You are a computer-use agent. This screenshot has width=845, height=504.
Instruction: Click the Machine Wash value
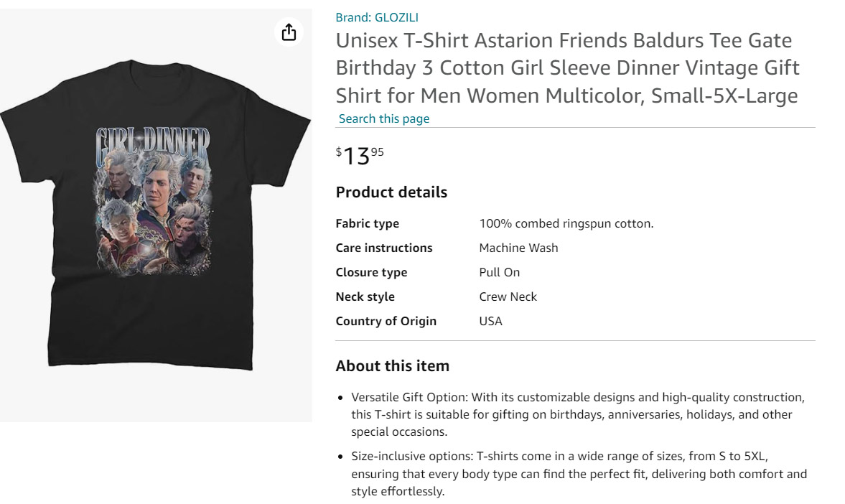pyautogui.click(x=518, y=248)
